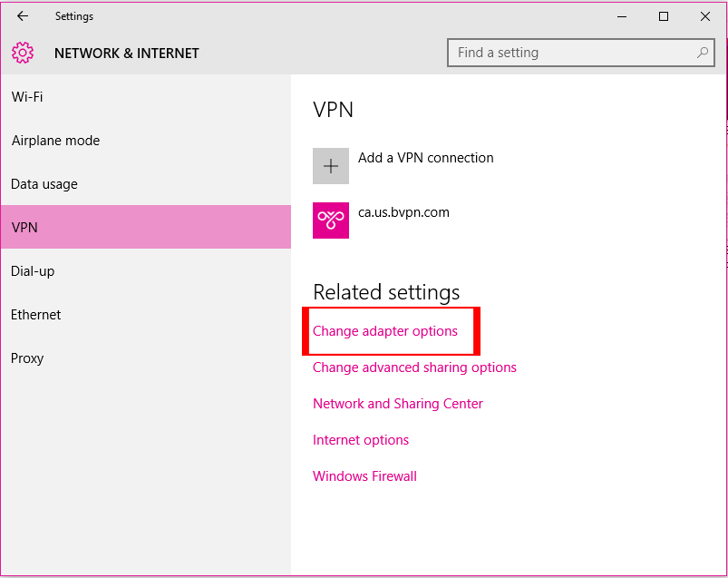Close the Settings window
728x578 pixels.
pyautogui.click(x=705, y=16)
